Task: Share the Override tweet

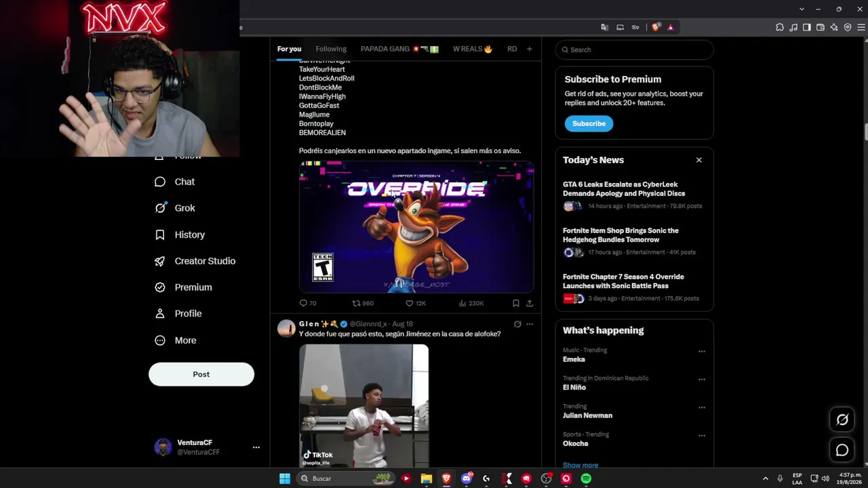Action: 530,303
